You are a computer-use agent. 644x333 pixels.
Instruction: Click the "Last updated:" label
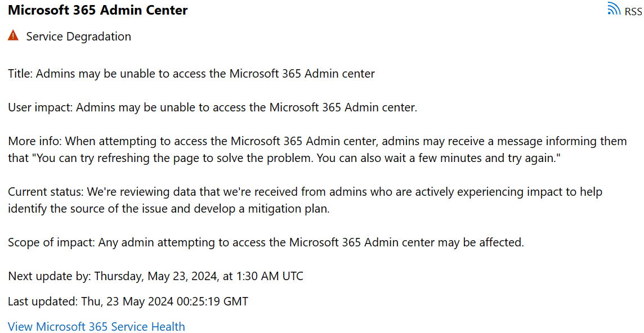click(x=43, y=301)
